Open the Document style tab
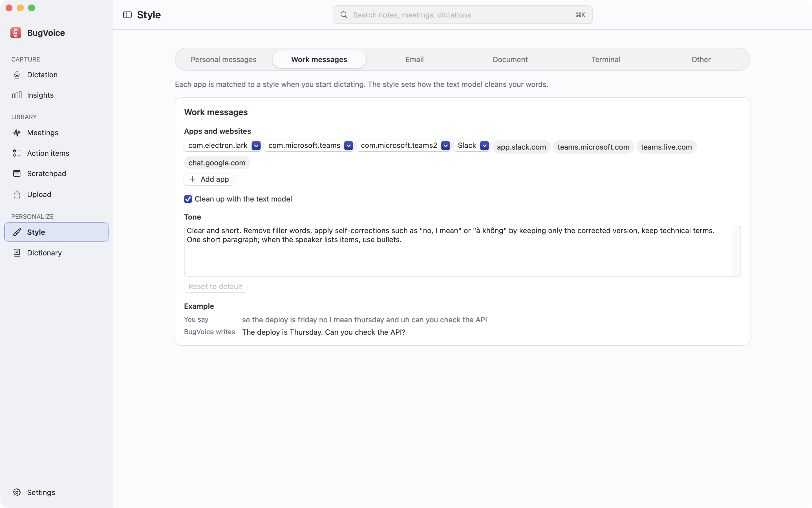This screenshot has height=508, width=812. 510,60
